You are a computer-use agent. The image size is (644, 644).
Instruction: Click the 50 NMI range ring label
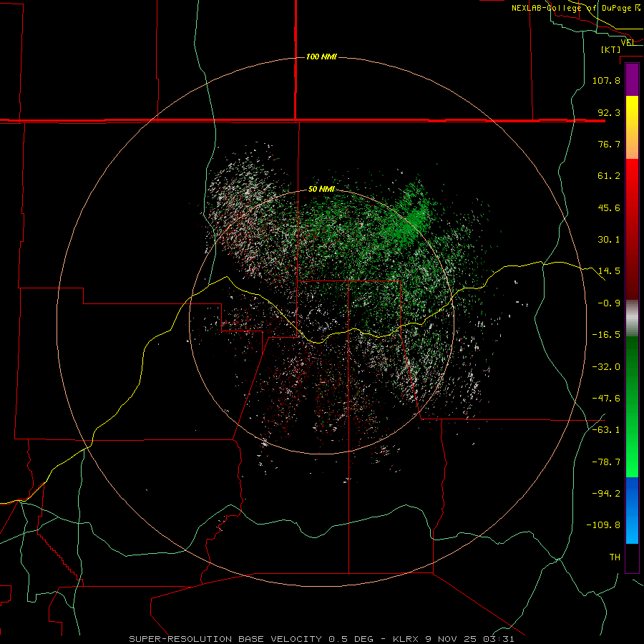click(x=321, y=189)
